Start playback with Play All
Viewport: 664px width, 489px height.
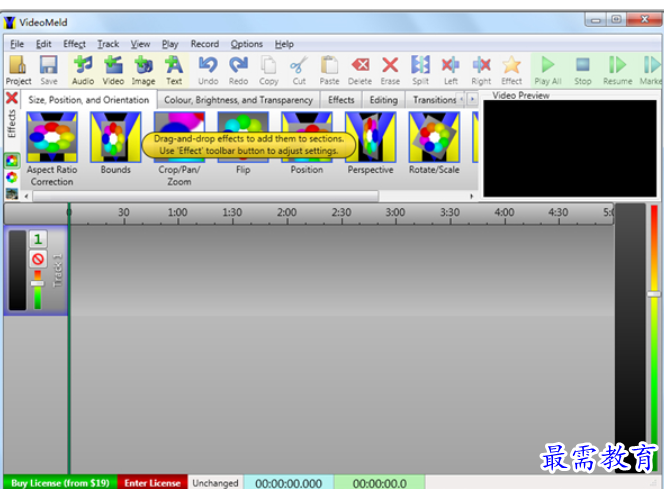[x=548, y=70]
